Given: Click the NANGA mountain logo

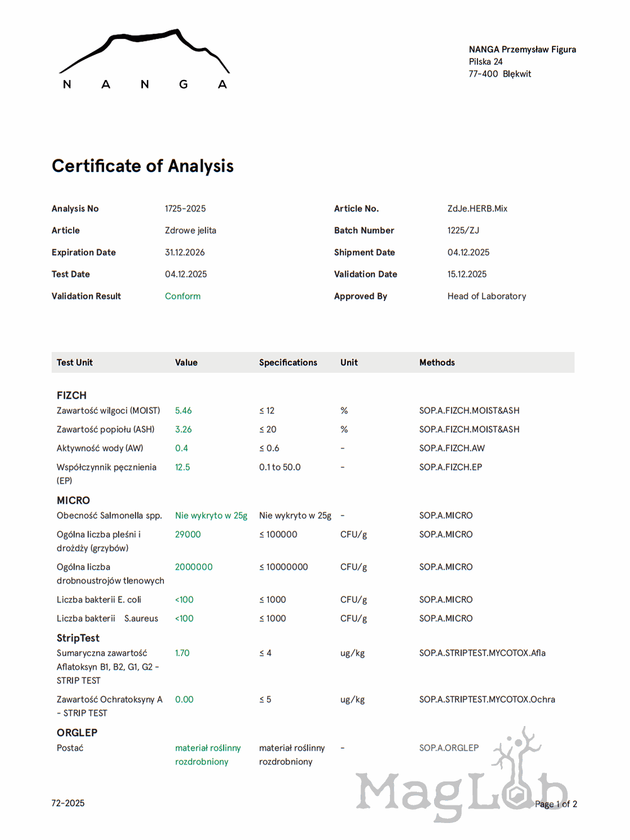Looking at the screenshot, I should pyautogui.click(x=144, y=60).
